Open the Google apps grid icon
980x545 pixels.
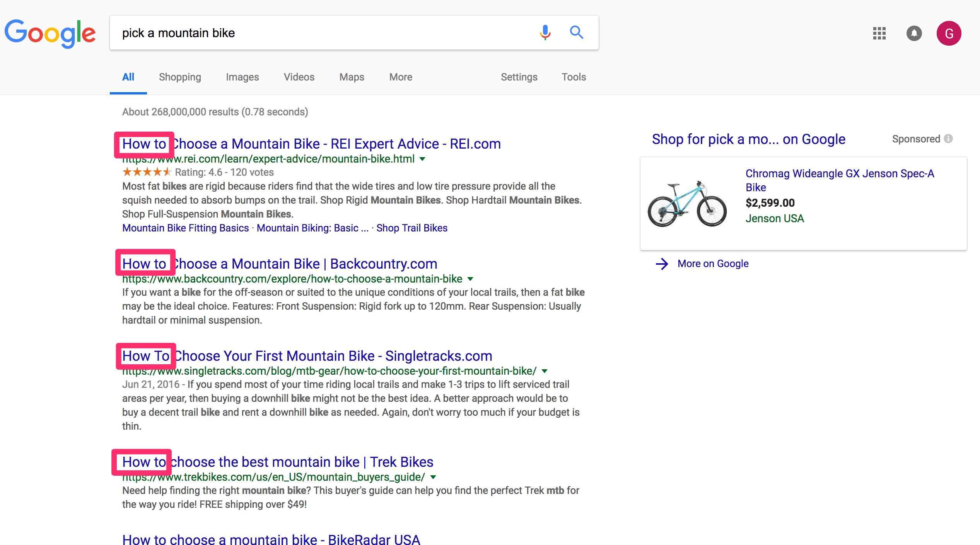879,33
